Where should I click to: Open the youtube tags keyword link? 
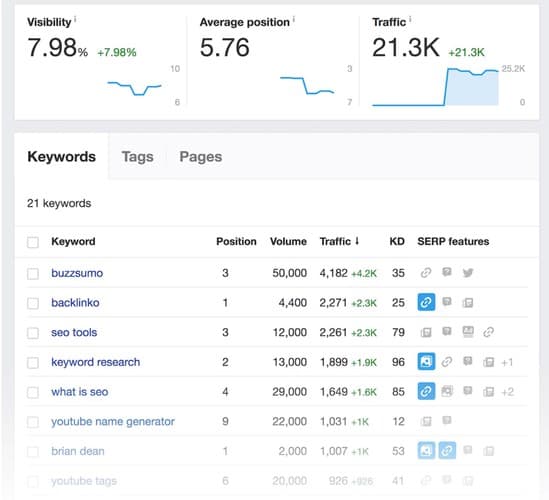coord(84,481)
